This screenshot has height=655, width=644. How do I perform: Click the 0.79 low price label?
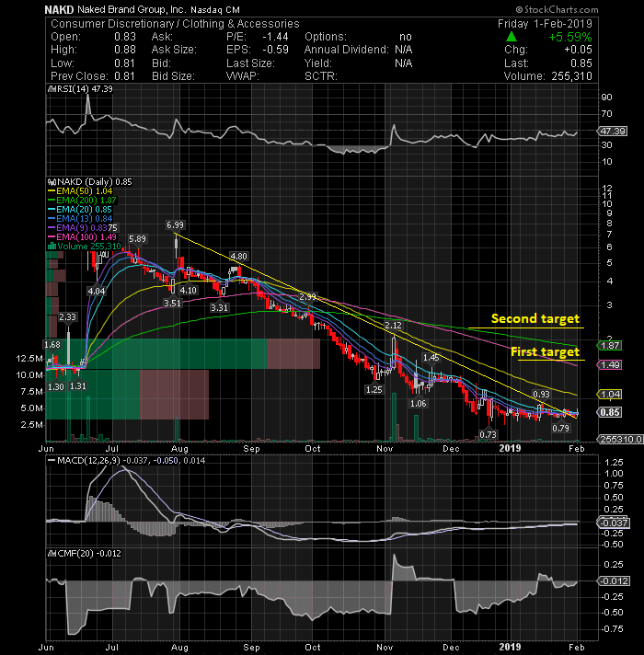click(560, 429)
